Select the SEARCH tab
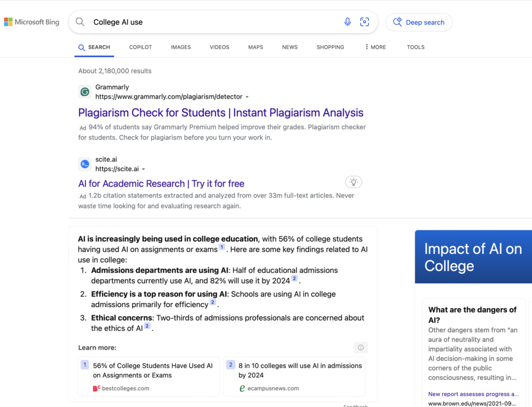Screen dimensions: 532x407 [95, 47]
